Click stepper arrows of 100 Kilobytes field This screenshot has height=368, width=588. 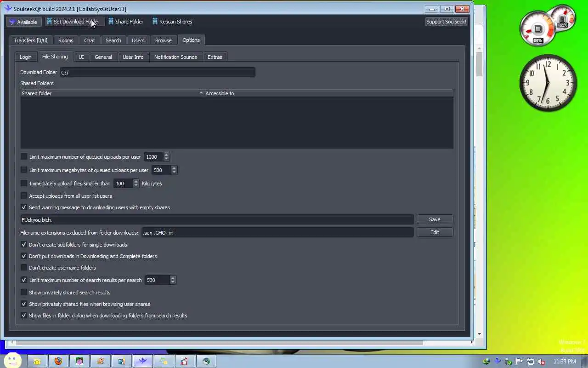tap(136, 184)
